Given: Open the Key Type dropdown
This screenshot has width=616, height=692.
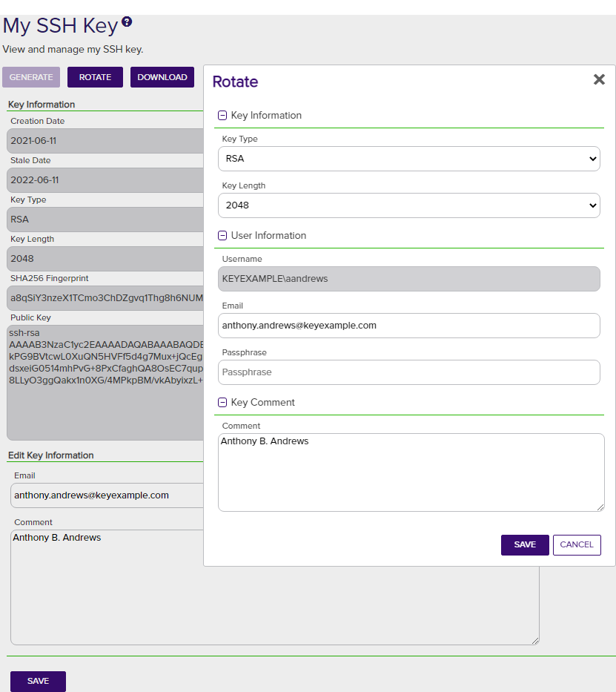Looking at the screenshot, I should pos(408,159).
